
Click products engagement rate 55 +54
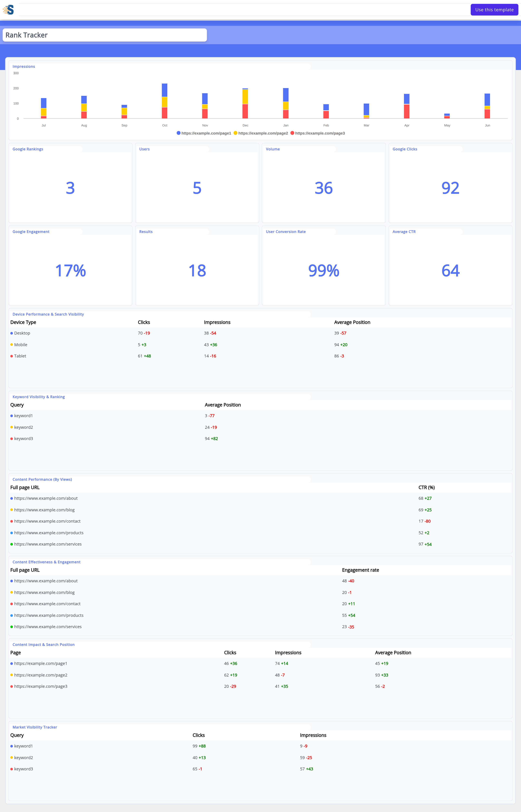349,615
